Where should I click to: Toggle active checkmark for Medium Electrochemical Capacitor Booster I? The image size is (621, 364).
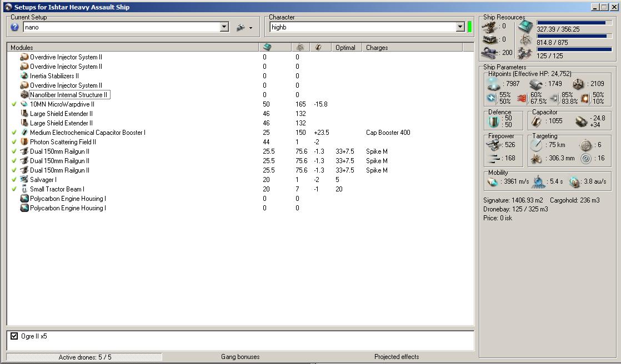point(14,133)
